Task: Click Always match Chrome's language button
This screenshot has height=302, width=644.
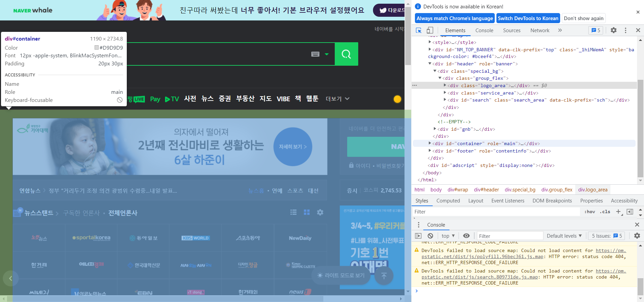Action: coord(455,18)
